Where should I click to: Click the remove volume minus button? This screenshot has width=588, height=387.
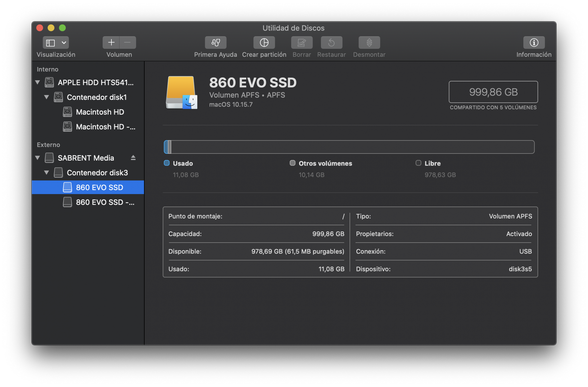[127, 43]
